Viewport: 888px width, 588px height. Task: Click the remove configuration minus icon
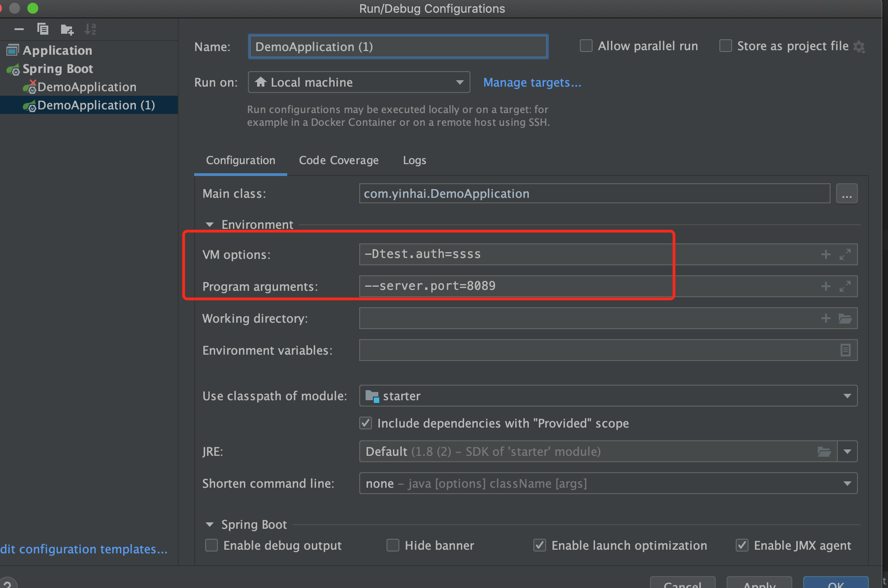(x=19, y=29)
